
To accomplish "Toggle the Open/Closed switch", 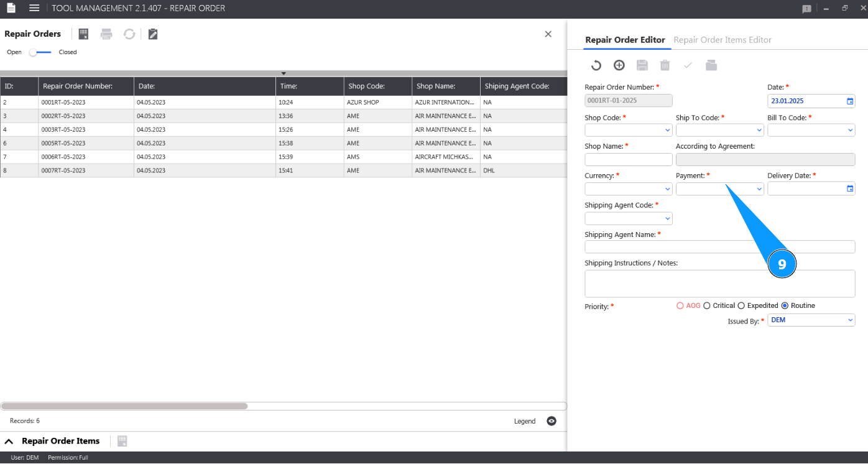I will 40,52.
